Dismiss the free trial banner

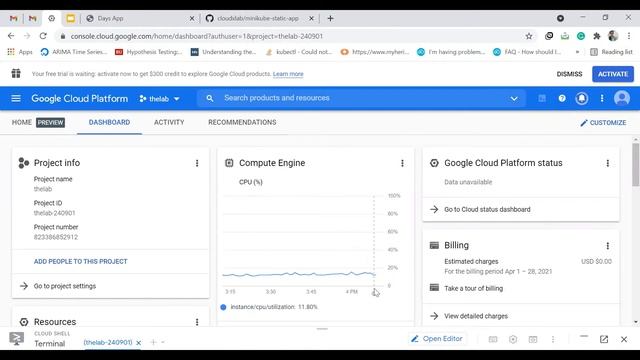point(569,74)
